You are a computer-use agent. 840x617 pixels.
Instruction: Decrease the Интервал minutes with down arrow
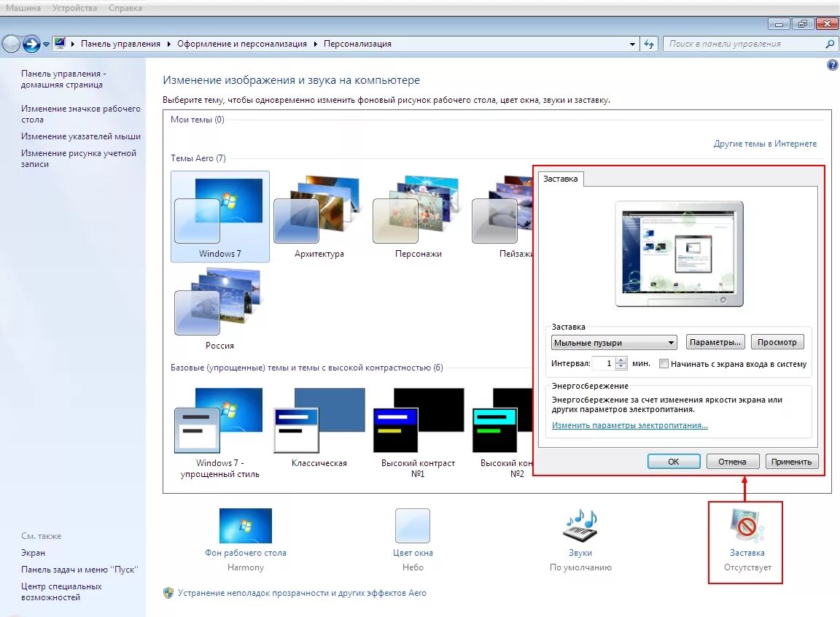coord(621,367)
